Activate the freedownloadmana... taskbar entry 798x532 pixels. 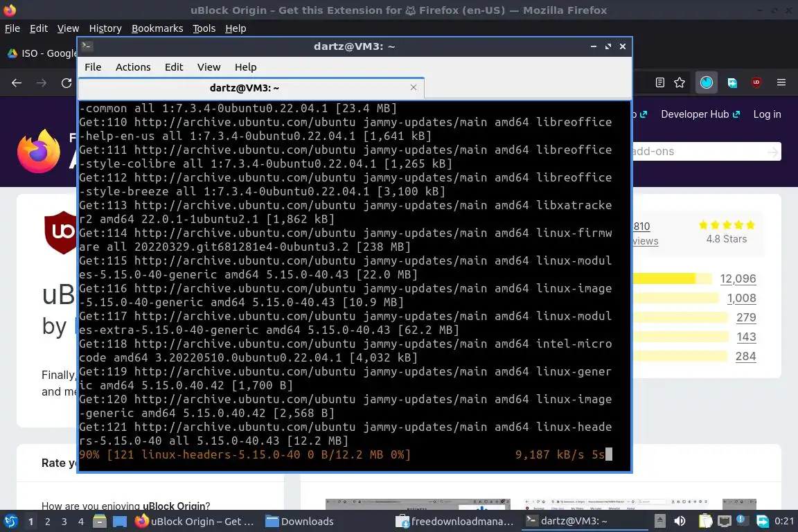pos(455,522)
